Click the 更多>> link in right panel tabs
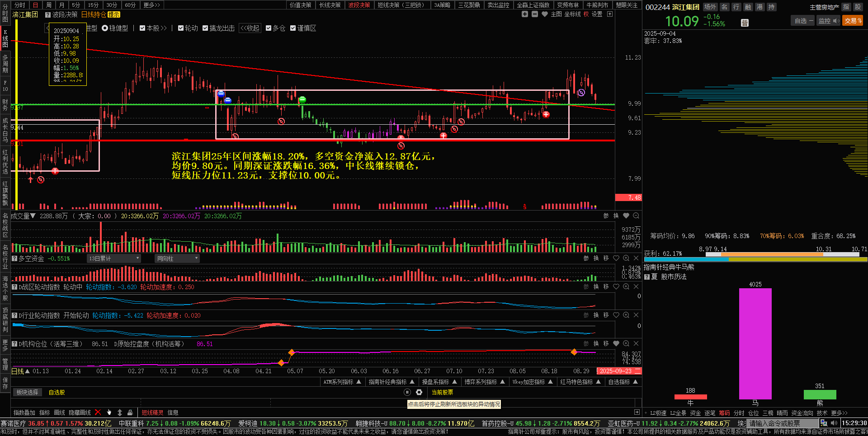868x436 pixels. pyautogui.click(x=839, y=413)
